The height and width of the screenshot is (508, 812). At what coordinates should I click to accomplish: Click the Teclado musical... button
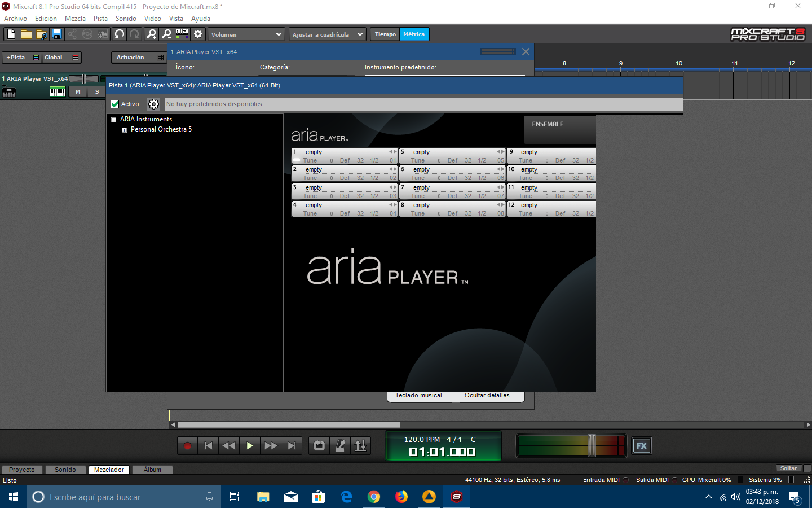pyautogui.click(x=421, y=396)
